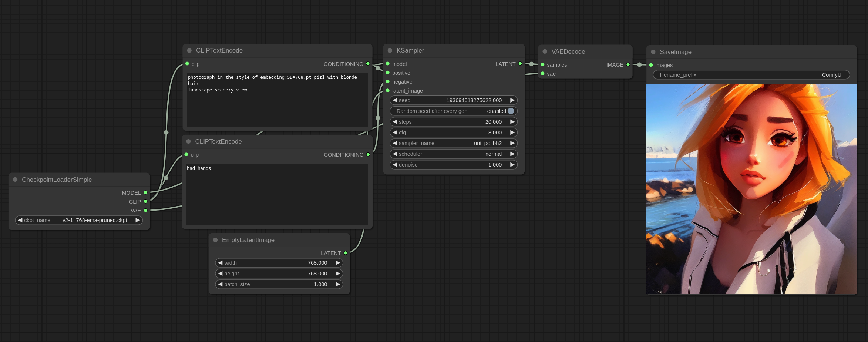This screenshot has width=868, height=342.
Task: Click the KSampler LATENT output socket
Action: point(520,64)
